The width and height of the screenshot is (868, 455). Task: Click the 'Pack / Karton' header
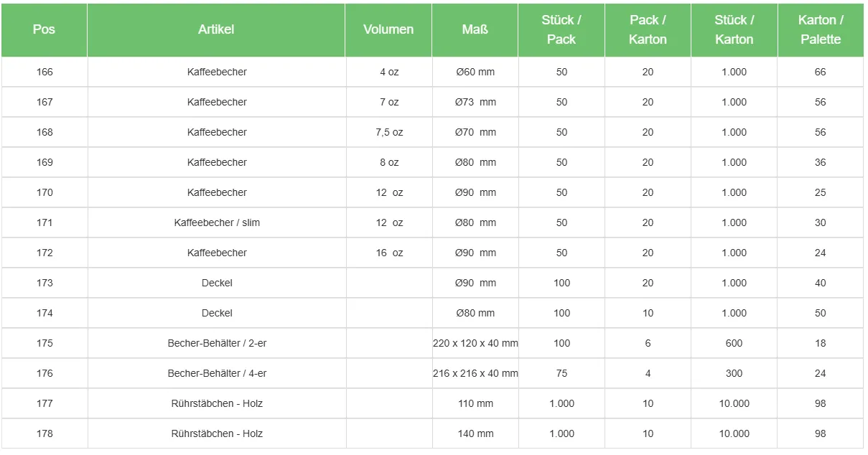648,30
